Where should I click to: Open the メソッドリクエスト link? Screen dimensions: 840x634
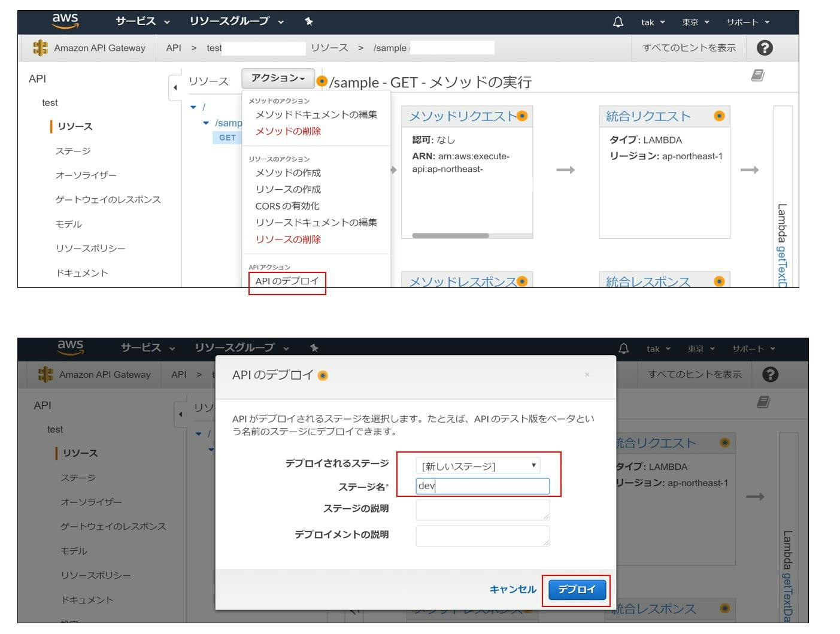(462, 116)
